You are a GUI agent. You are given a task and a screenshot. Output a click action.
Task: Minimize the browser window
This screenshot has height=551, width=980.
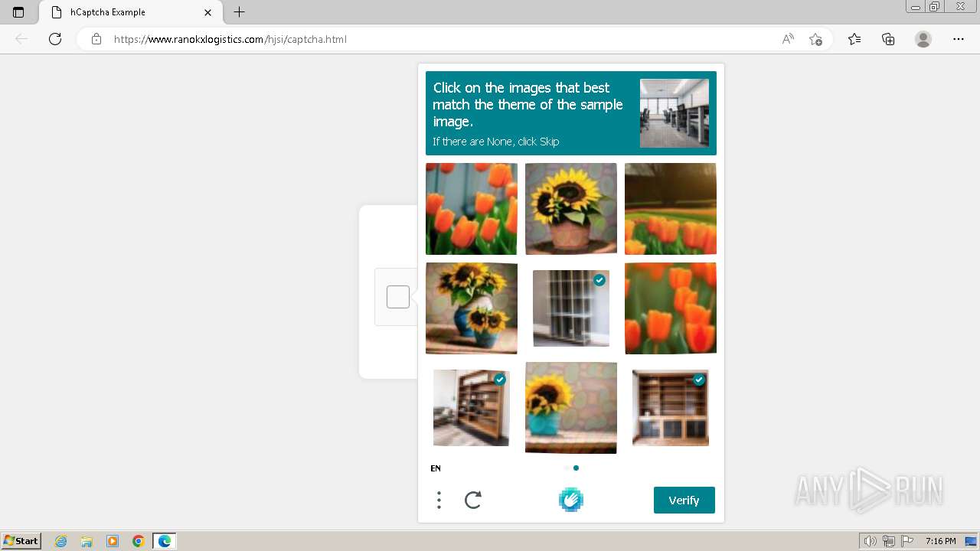tap(916, 6)
